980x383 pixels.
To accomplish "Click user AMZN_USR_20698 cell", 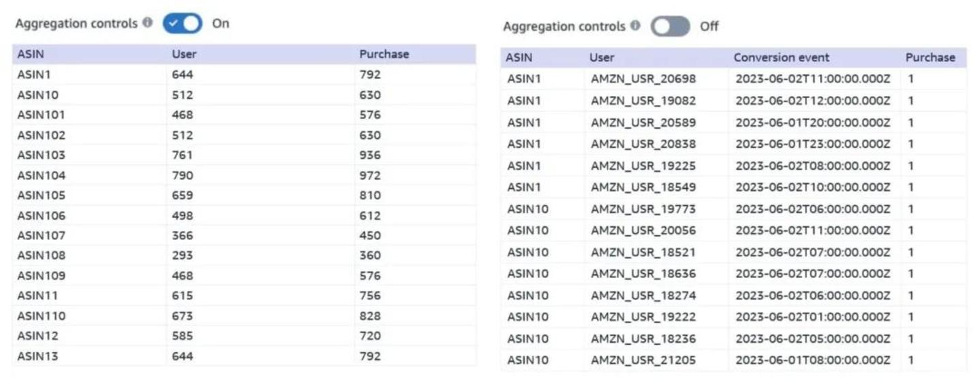I will click(643, 79).
